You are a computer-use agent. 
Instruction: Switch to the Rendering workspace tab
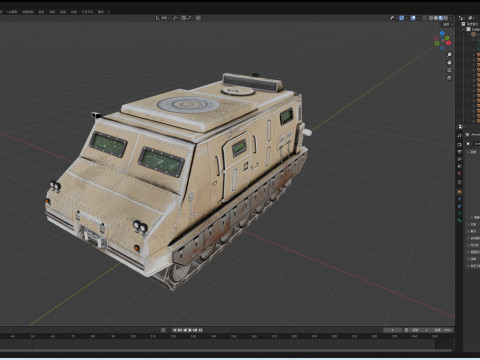63,12
